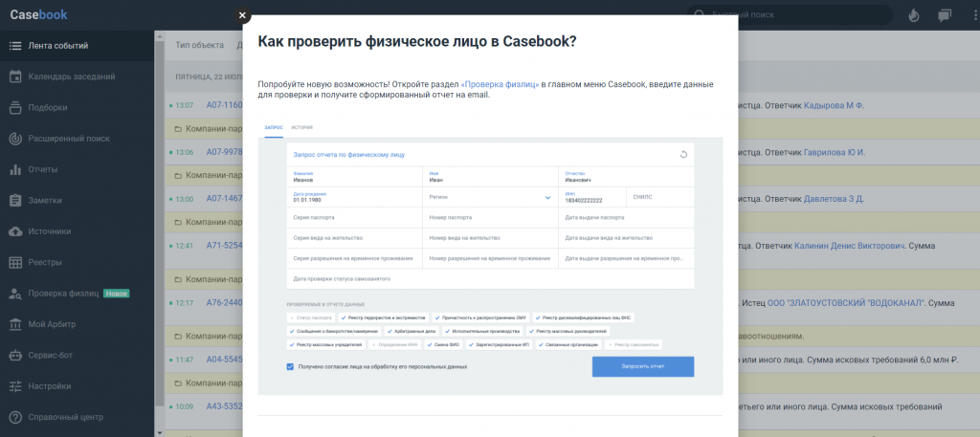Open defendant link Гаврилова Ю И.
Image resolution: width=980 pixels, height=437 pixels.
click(x=835, y=152)
